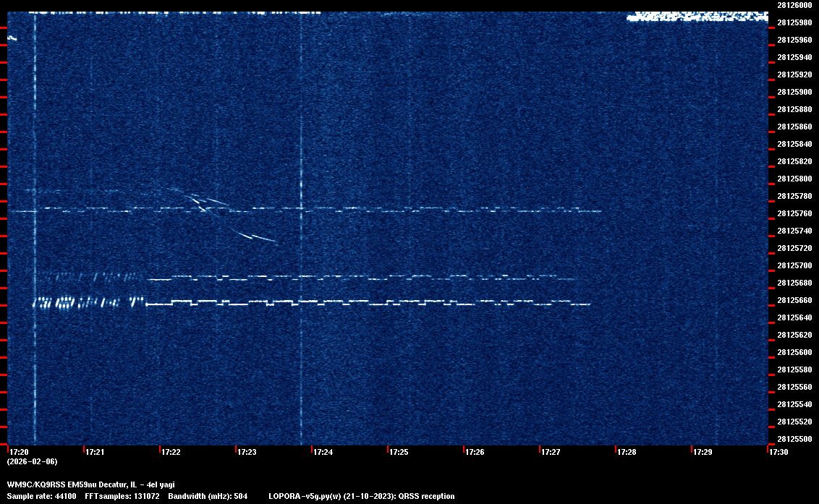Click the 28126000 frequency label
Viewport: 819px width, 504px height.
[x=794, y=5]
